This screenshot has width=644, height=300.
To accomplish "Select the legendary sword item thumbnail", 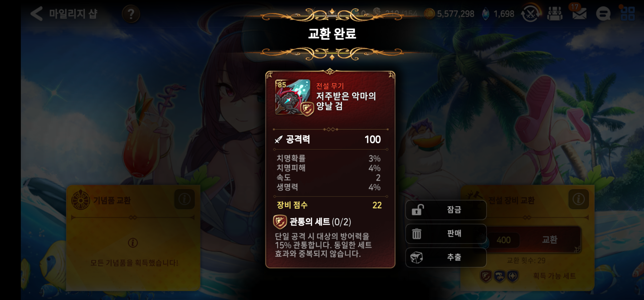I will [x=293, y=97].
